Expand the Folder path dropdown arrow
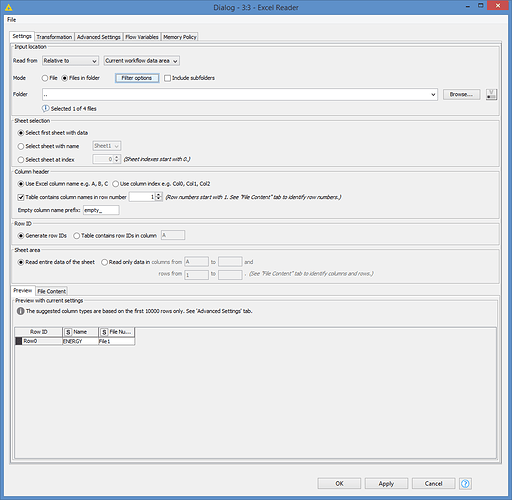Viewport: 512px width, 500px height. coord(433,94)
